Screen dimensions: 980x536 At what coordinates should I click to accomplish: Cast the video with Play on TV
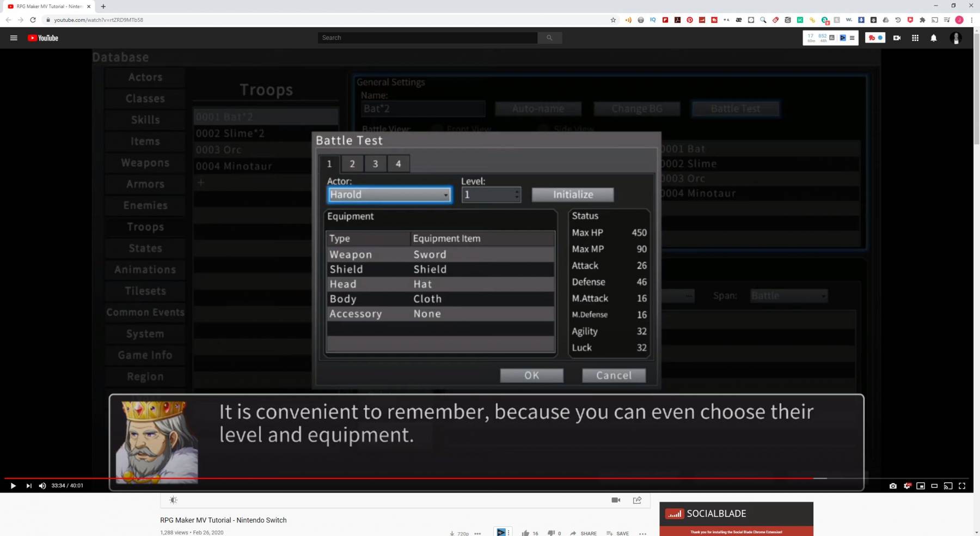tap(948, 486)
